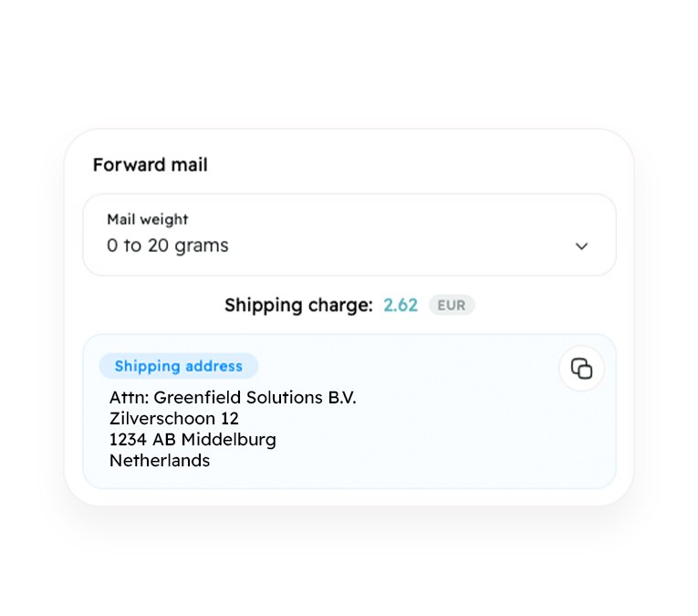Expand the Mail weight chevron arrow

[581, 246]
